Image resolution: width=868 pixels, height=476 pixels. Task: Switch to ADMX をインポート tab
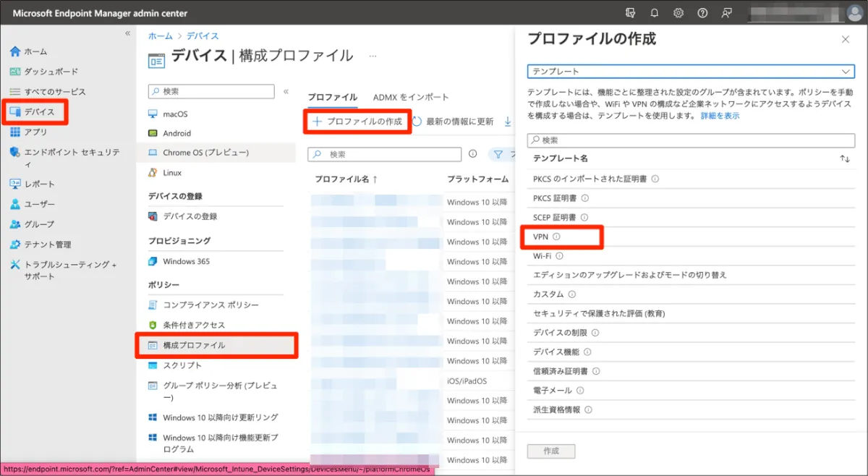[411, 97]
